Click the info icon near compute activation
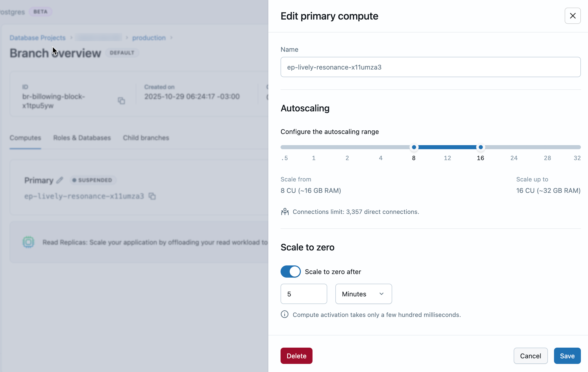Image resolution: width=588 pixels, height=372 pixels. point(285,314)
